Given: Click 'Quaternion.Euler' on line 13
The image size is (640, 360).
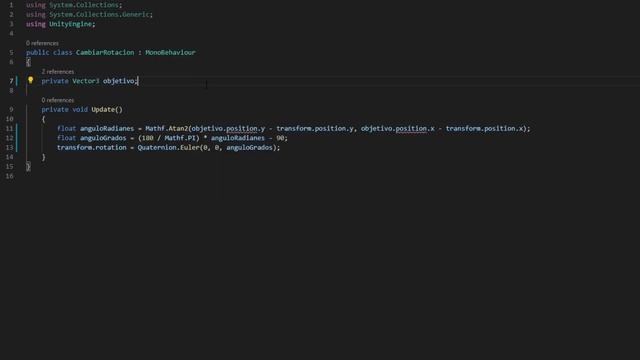Looking at the screenshot, I should [x=168, y=147].
